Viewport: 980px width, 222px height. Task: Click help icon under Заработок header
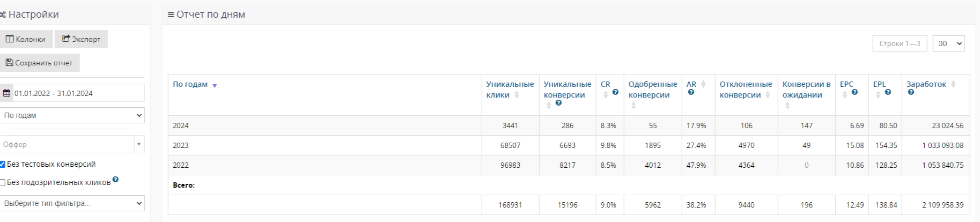911,92
